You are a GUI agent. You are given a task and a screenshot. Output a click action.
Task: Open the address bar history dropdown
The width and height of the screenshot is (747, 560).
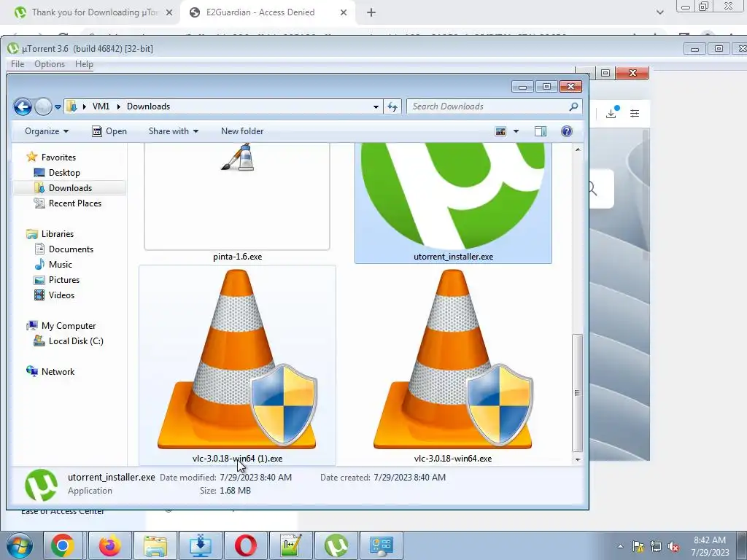tap(376, 106)
